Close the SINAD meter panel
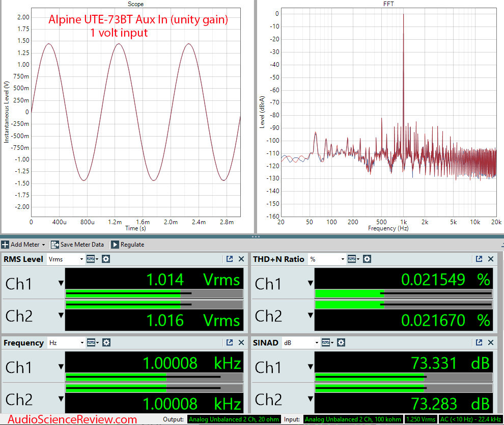 pyautogui.click(x=491, y=342)
